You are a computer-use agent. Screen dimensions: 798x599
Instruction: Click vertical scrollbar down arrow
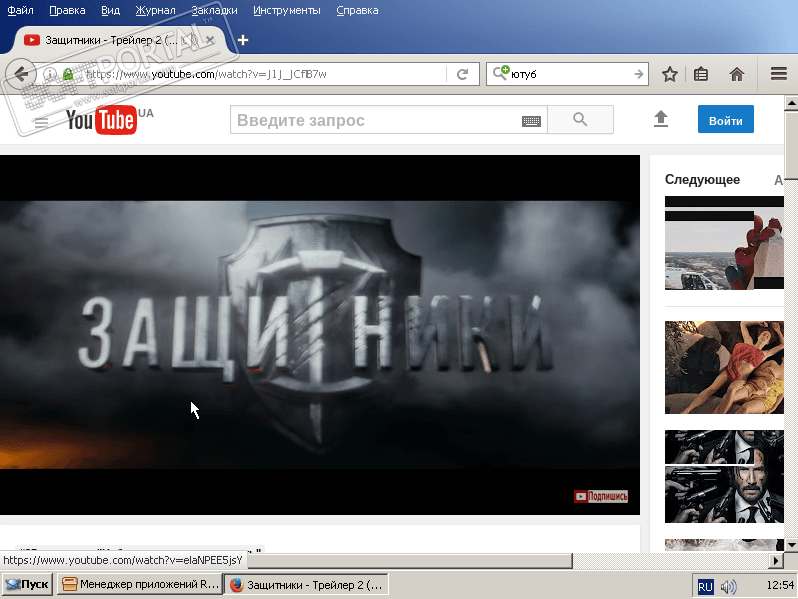791,545
